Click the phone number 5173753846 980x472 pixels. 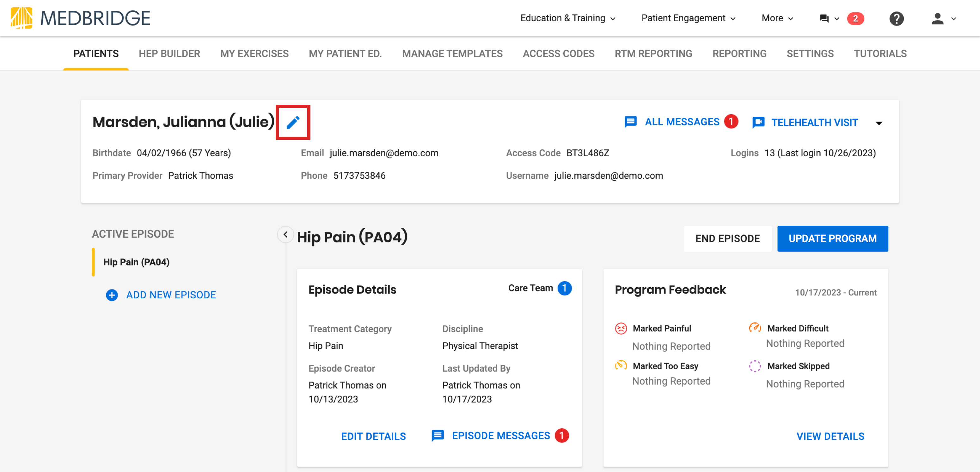tap(359, 176)
